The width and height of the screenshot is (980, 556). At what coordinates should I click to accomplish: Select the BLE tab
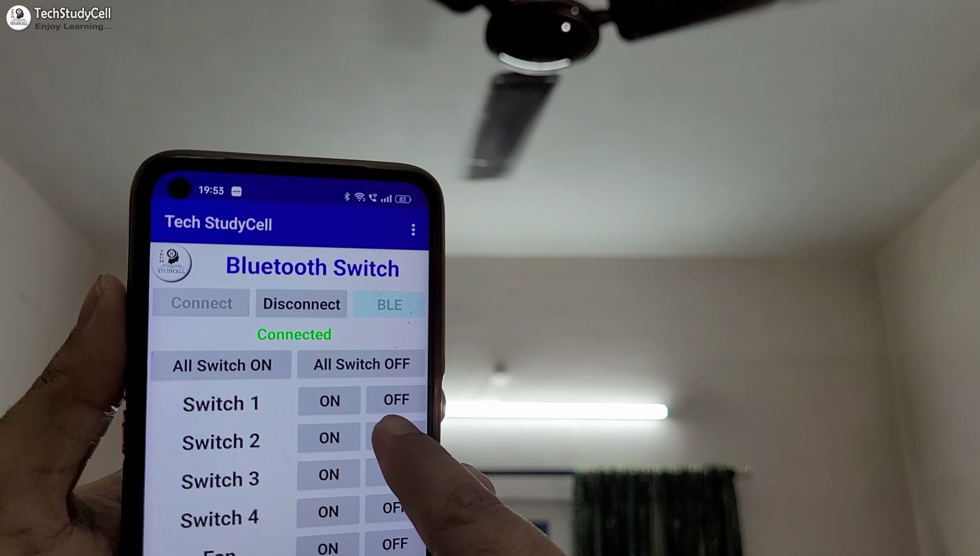pos(390,305)
